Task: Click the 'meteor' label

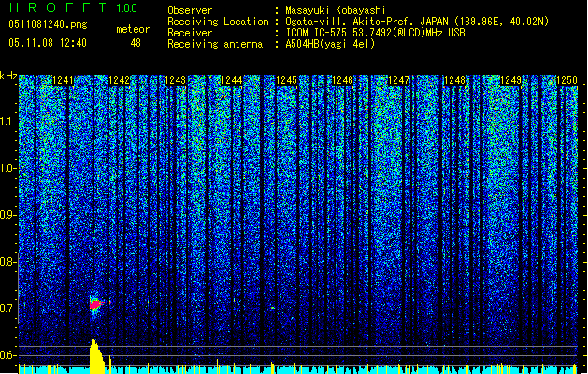Action: point(133,29)
